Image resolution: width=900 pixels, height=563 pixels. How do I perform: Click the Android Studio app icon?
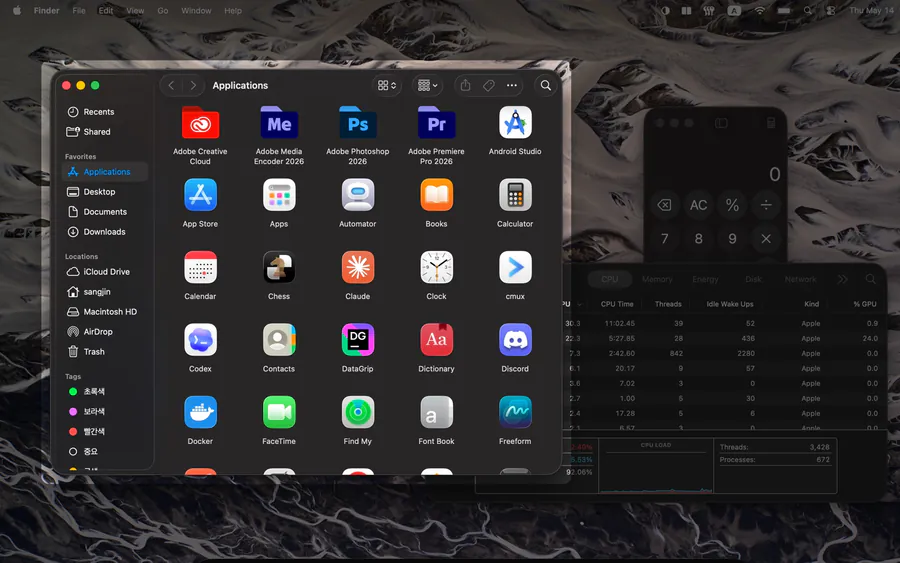tap(515, 123)
